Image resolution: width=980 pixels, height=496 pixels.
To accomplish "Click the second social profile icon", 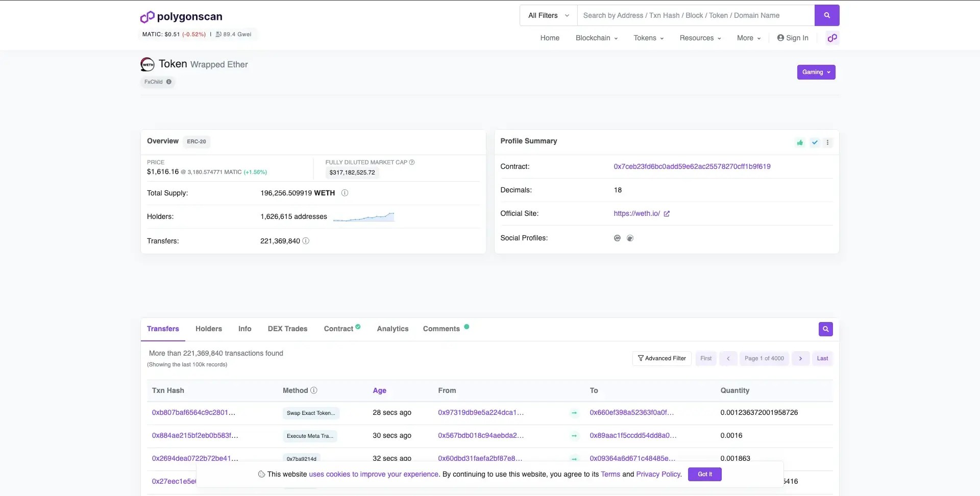I will pyautogui.click(x=630, y=238).
